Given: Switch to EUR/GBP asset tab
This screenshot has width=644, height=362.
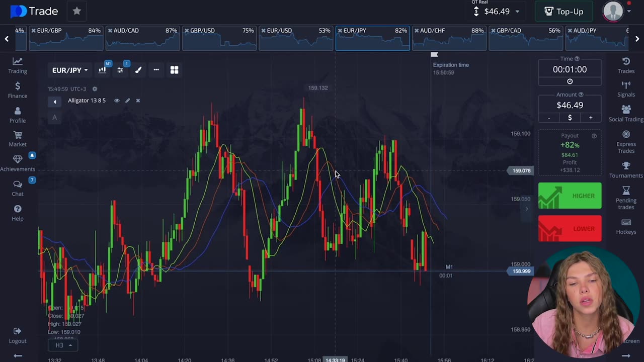Looking at the screenshot, I should point(66,38).
